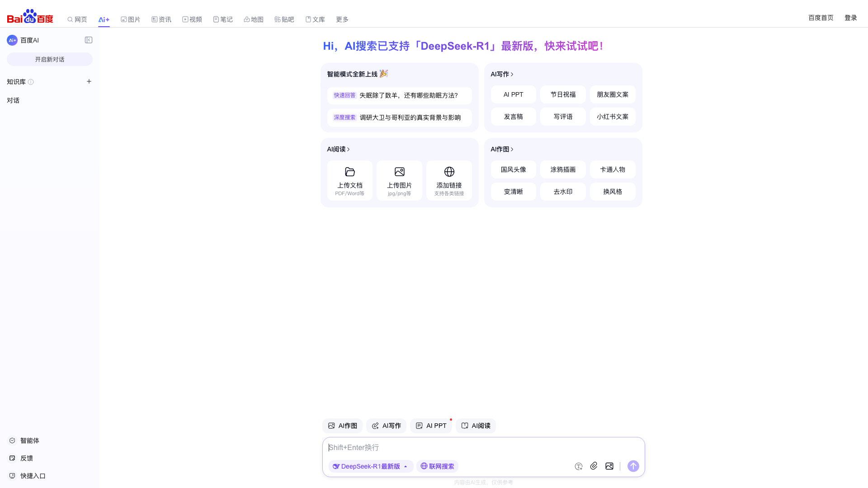Screen dimensions: 868x488
Task: Add a new knowledge base with plus icon
Action: pyautogui.click(x=89, y=81)
